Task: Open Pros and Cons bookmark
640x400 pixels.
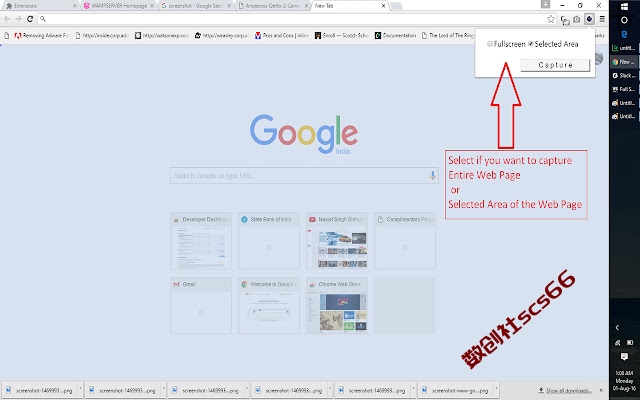Action: pyautogui.click(x=282, y=36)
